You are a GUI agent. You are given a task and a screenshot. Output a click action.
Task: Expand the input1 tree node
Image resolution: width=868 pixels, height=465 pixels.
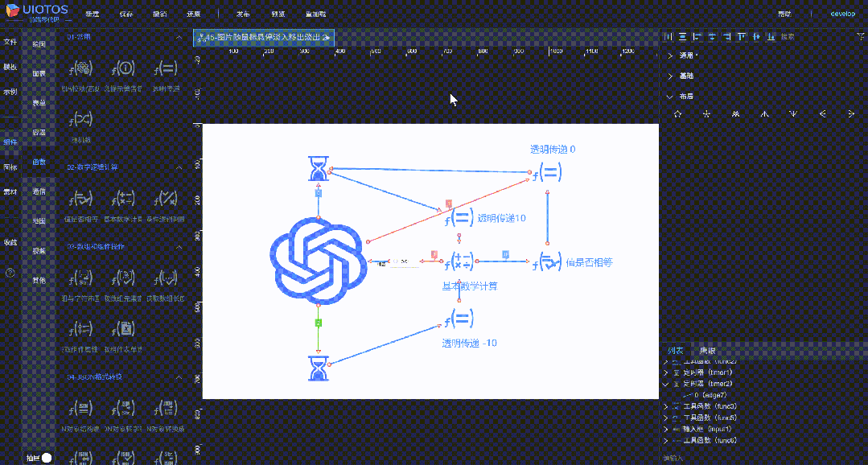[x=666, y=429]
